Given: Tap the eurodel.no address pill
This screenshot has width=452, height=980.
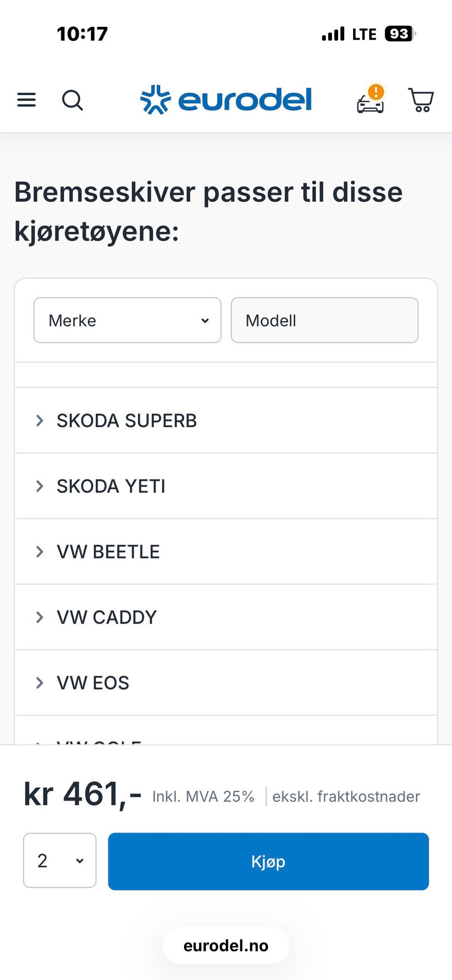Looking at the screenshot, I should pyautogui.click(x=226, y=946).
